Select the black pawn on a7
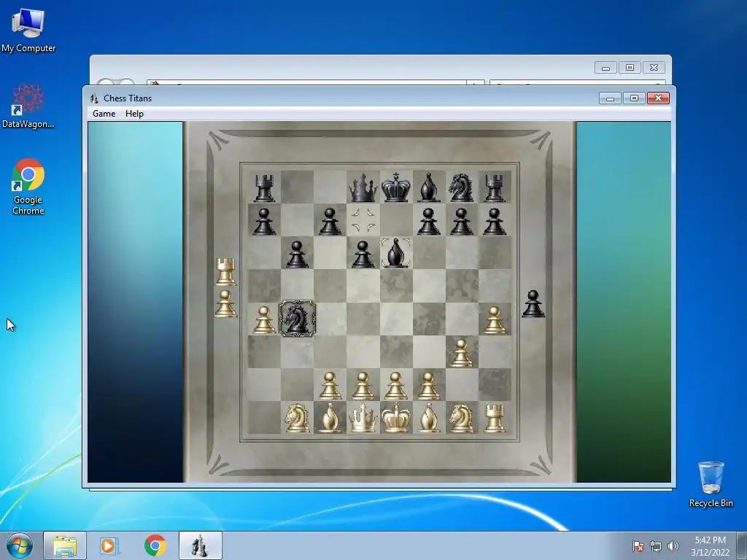Image resolution: width=747 pixels, height=560 pixels. pos(264,222)
